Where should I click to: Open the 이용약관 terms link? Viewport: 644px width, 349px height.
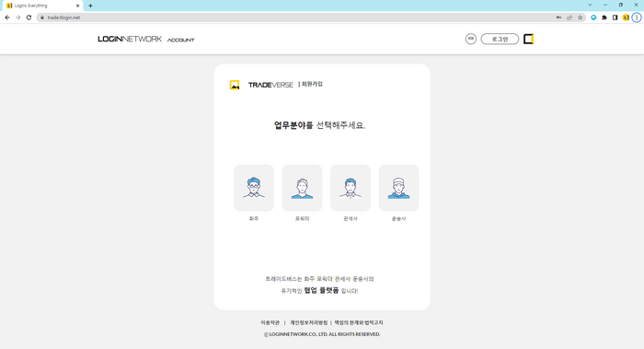270,322
